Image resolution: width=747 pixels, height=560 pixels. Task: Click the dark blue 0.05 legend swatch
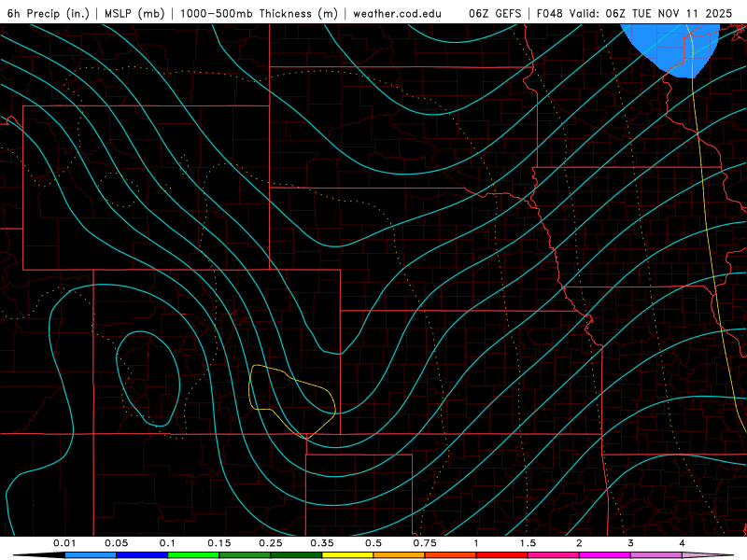tap(142, 555)
